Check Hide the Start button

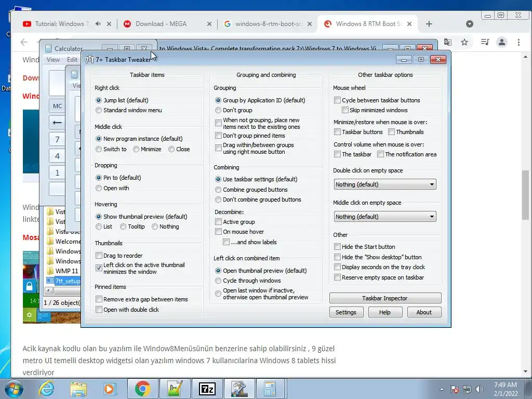tap(337, 247)
